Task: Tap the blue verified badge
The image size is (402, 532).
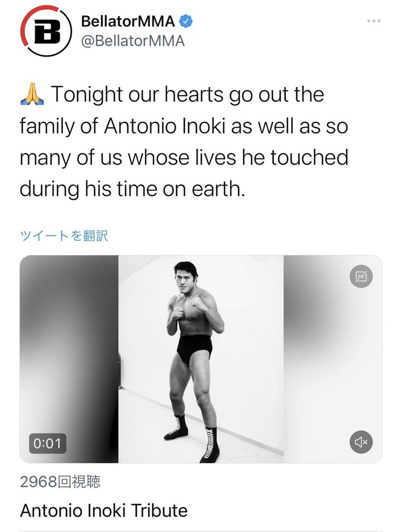Action: tap(186, 21)
